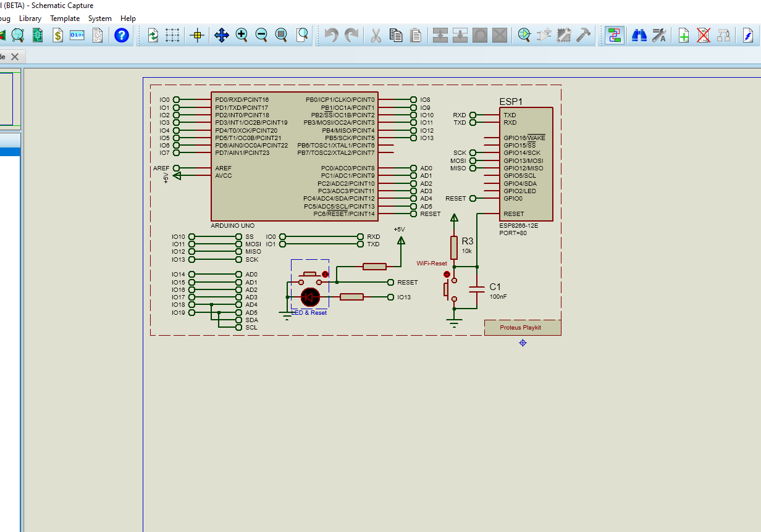The height and width of the screenshot is (532, 761).
Task: Select the ESP8266-12E component ESP1
Action: pyautogui.click(x=525, y=164)
